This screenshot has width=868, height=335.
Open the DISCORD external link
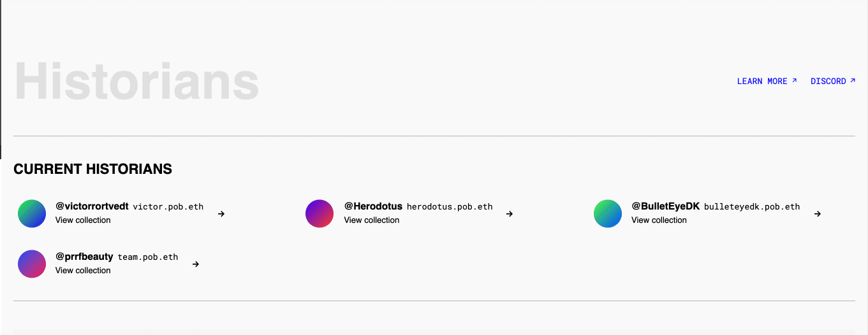tap(833, 81)
